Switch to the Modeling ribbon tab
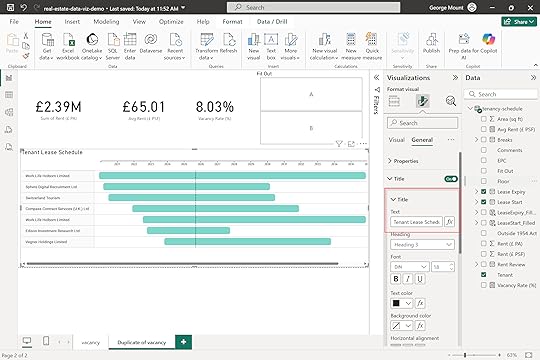 pyautogui.click(x=106, y=21)
